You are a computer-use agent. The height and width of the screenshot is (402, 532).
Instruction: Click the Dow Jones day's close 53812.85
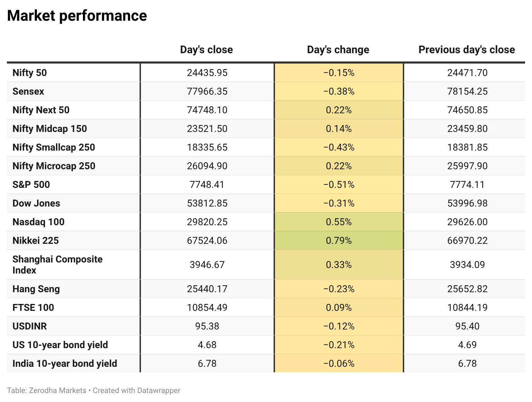pos(207,203)
